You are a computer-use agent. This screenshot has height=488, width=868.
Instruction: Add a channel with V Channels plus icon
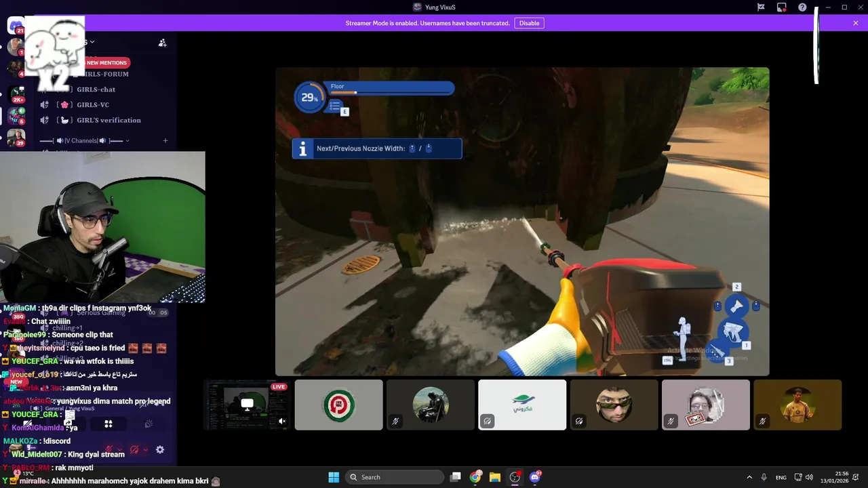pyautogui.click(x=165, y=141)
